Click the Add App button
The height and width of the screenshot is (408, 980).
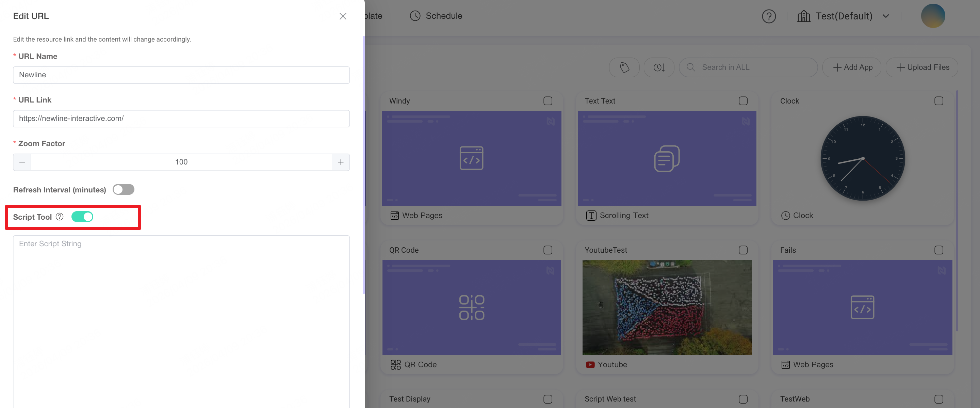(x=852, y=67)
